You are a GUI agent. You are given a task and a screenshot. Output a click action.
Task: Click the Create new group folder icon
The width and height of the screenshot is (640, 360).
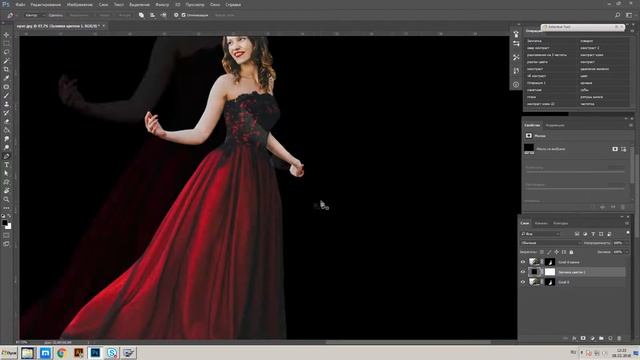601,338
